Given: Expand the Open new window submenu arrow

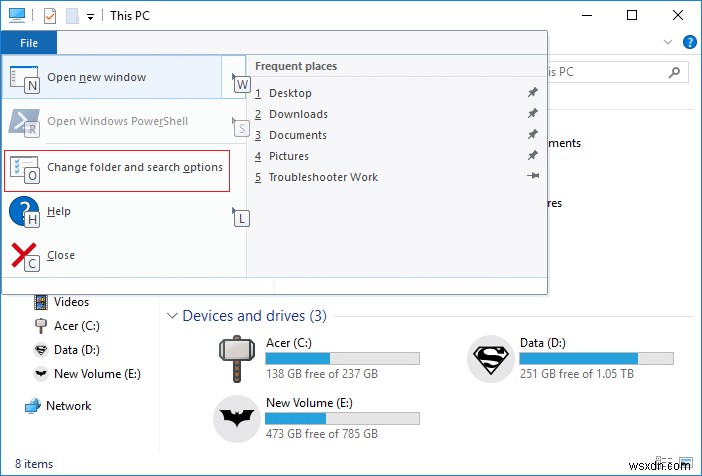Looking at the screenshot, I should click(x=234, y=77).
